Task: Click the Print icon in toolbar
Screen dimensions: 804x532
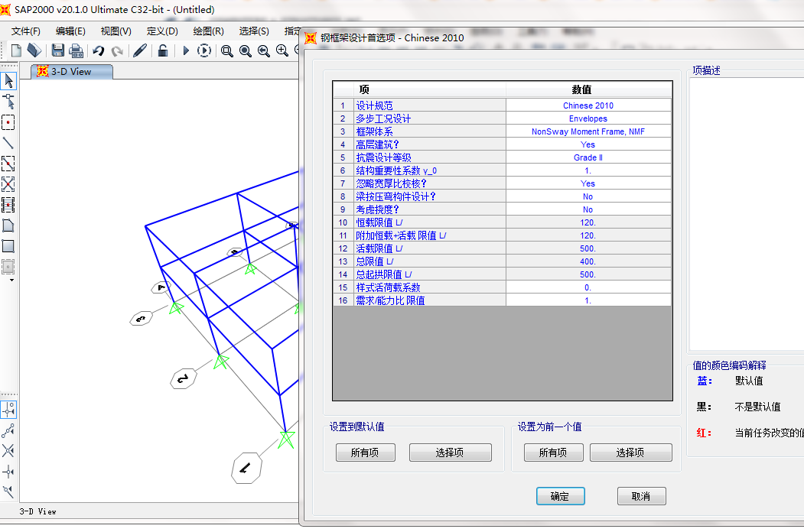Action: 76,50
